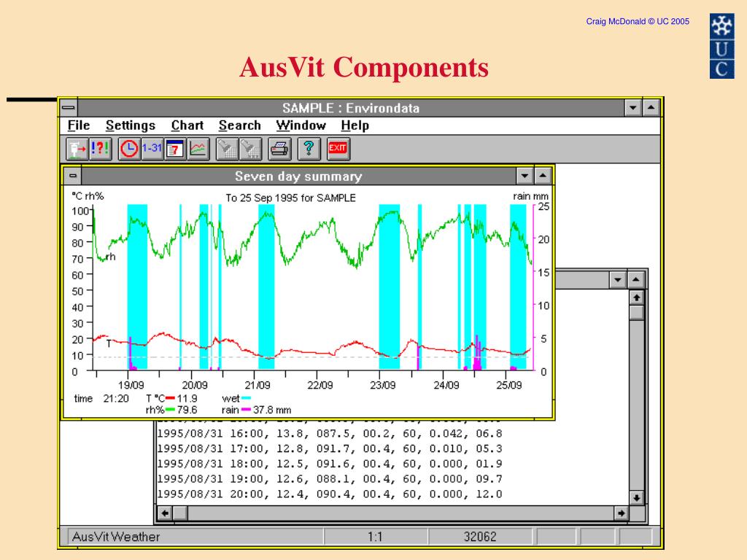The width and height of the screenshot is (747, 560).
Task: Open the Help menu
Action: [355, 125]
